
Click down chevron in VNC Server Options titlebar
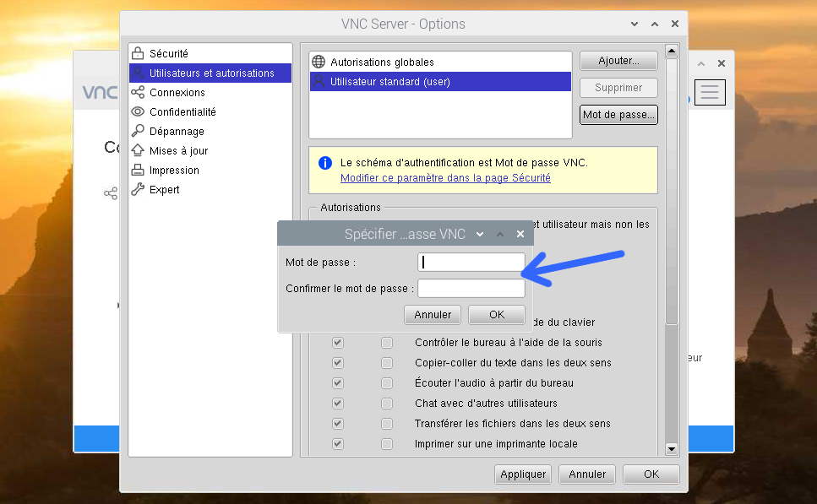635,24
